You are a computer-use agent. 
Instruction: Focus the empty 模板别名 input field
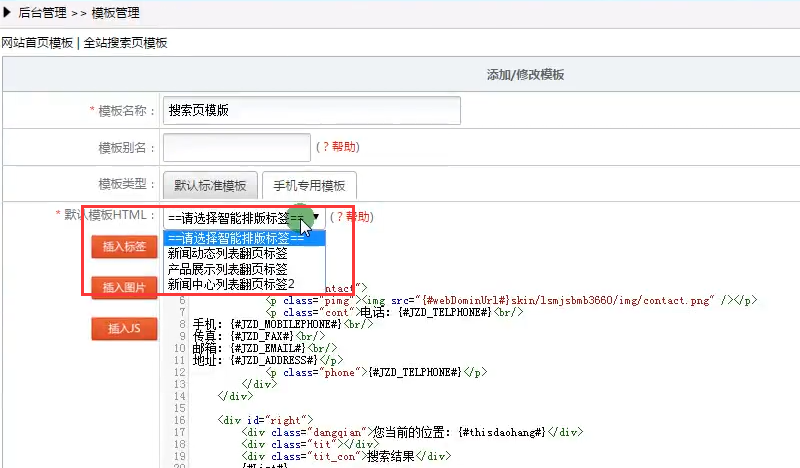point(236,147)
